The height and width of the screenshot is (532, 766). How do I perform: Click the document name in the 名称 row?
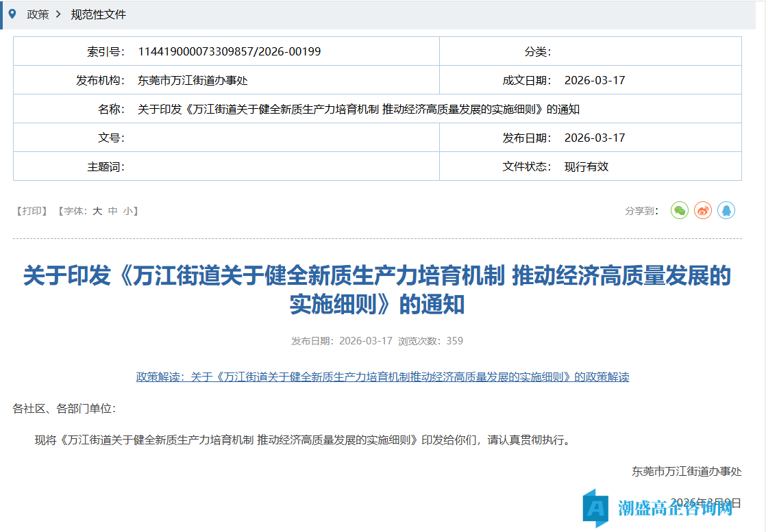coord(358,109)
